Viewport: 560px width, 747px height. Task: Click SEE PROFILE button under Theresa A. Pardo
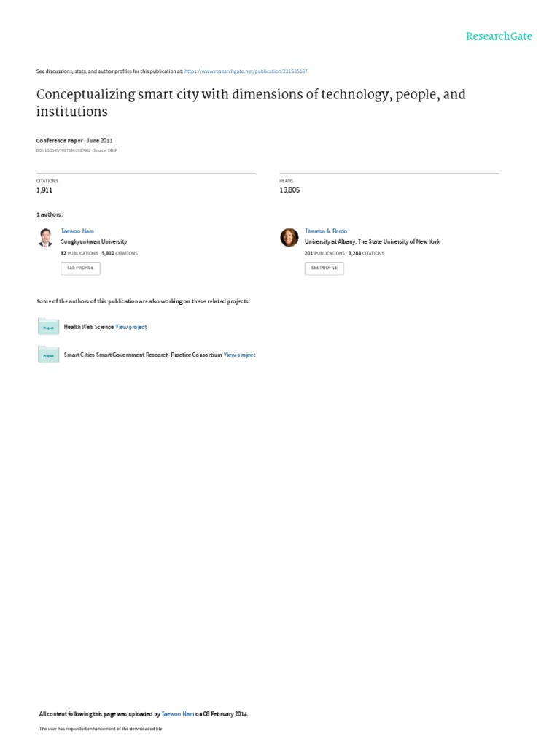coord(324,268)
